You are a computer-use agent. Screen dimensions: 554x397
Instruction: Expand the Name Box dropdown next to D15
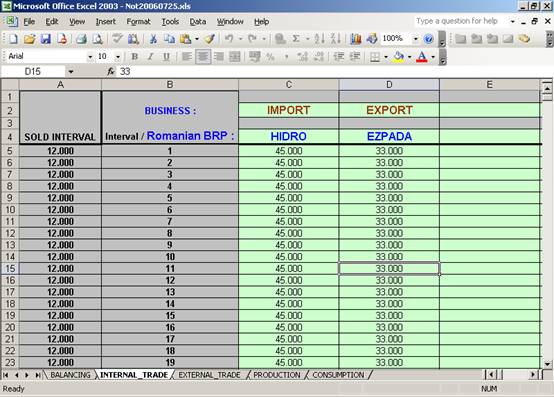(71, 72)
